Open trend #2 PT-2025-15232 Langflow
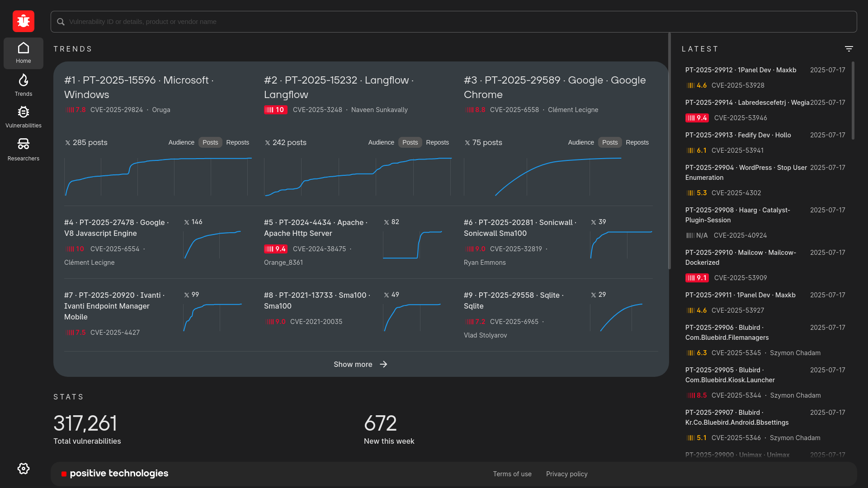Screen dimensions: 868x488 tap(339, 87)
